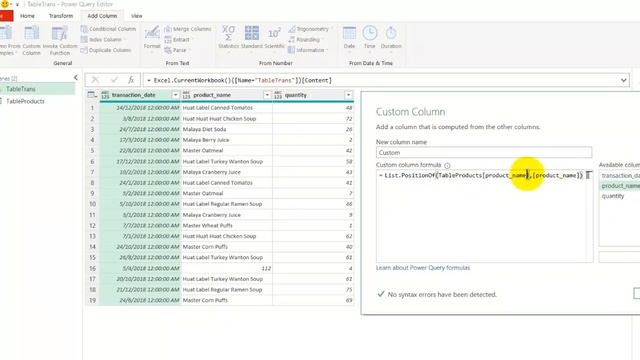
Task: Click the custom column formula box
Action: click(484, 216)
